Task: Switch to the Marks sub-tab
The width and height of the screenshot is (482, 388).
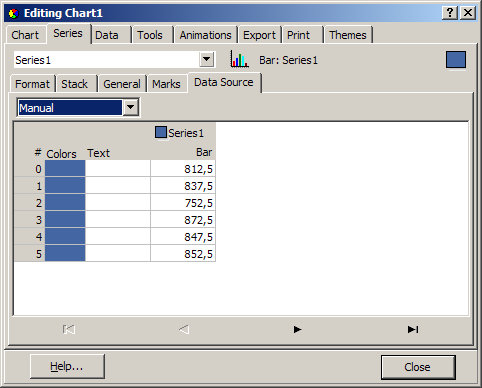Action: [x=166, y=84]
